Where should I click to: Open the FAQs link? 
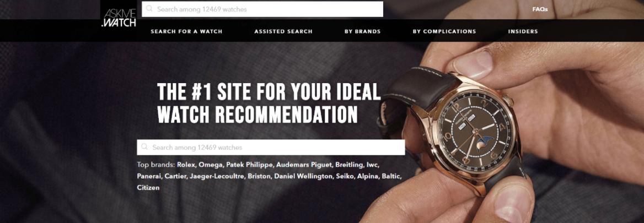click(x=540, y=9)
